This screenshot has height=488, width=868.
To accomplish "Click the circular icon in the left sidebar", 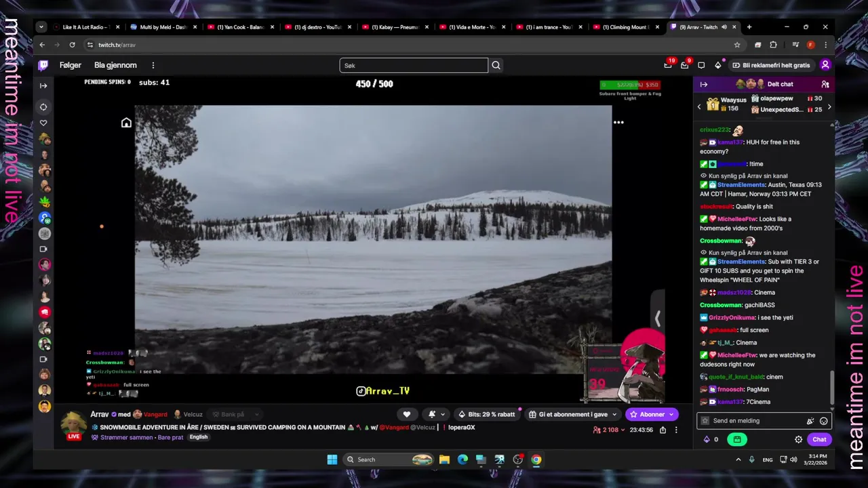I will pos(43,106).
